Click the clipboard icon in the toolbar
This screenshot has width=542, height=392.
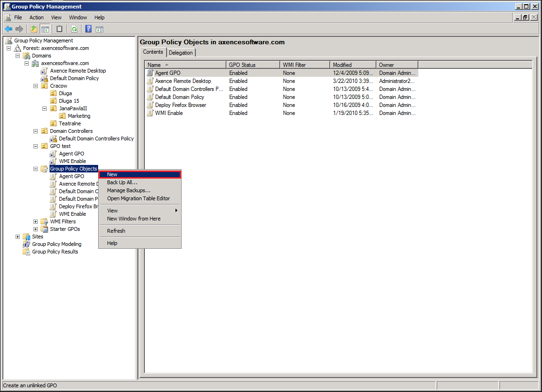(x=59, y=29)
